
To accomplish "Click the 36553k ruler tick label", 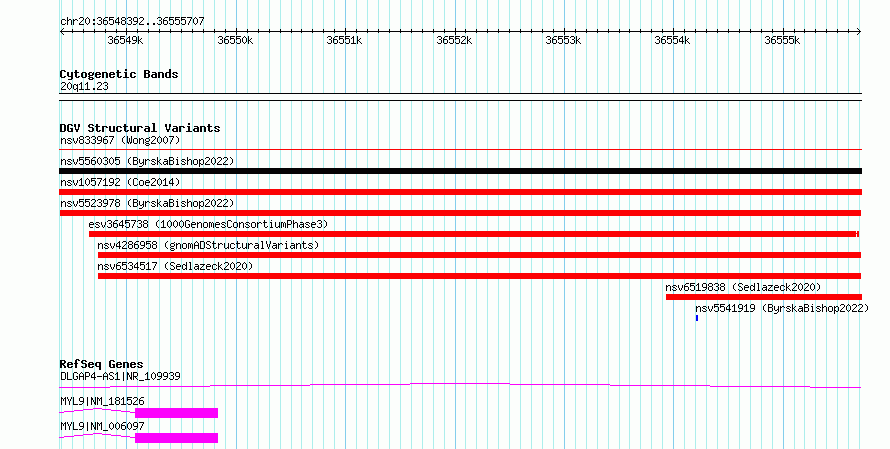I will (x=563, y=40).
